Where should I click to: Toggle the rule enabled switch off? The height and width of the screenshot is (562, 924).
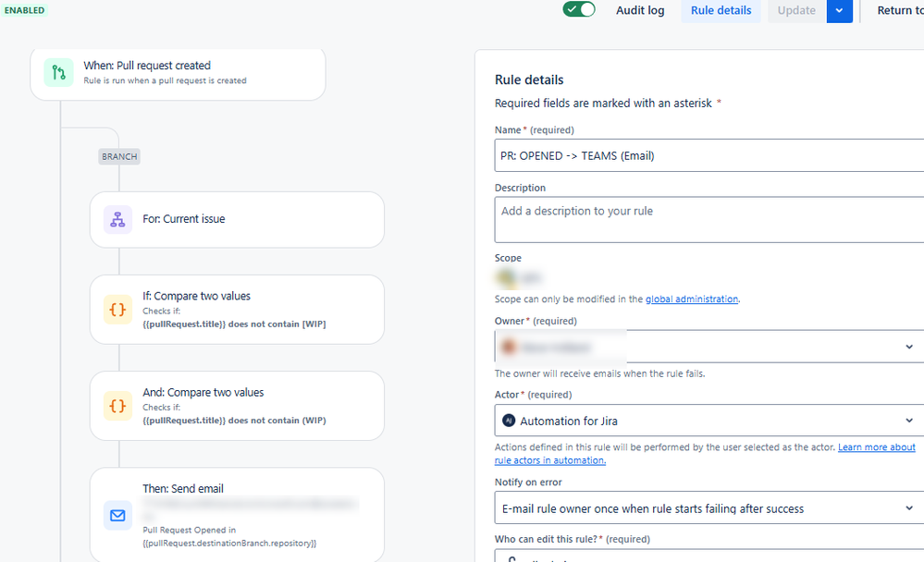[x=579, y=10]
